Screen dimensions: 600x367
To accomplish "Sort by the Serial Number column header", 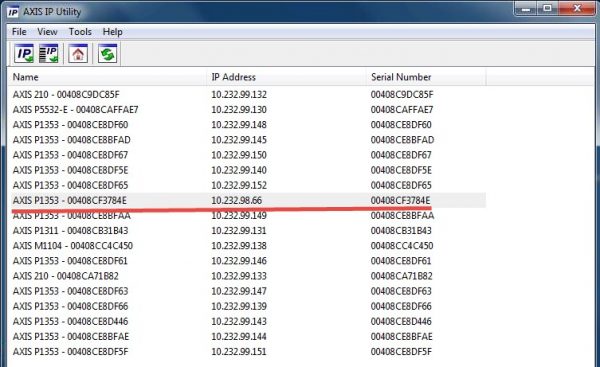I will click(426, 77).
